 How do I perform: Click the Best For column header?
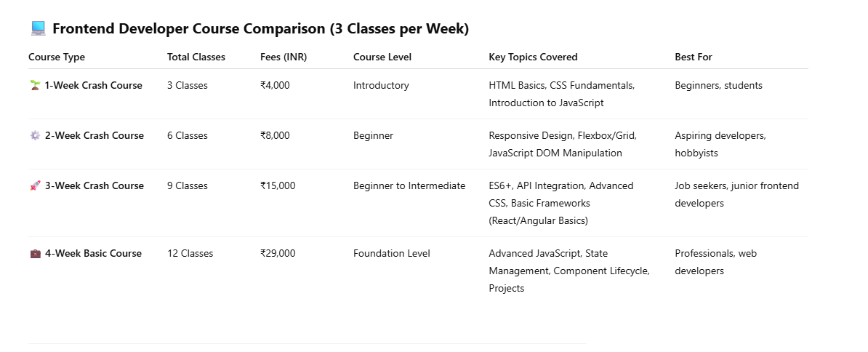[x=694, y=57]
